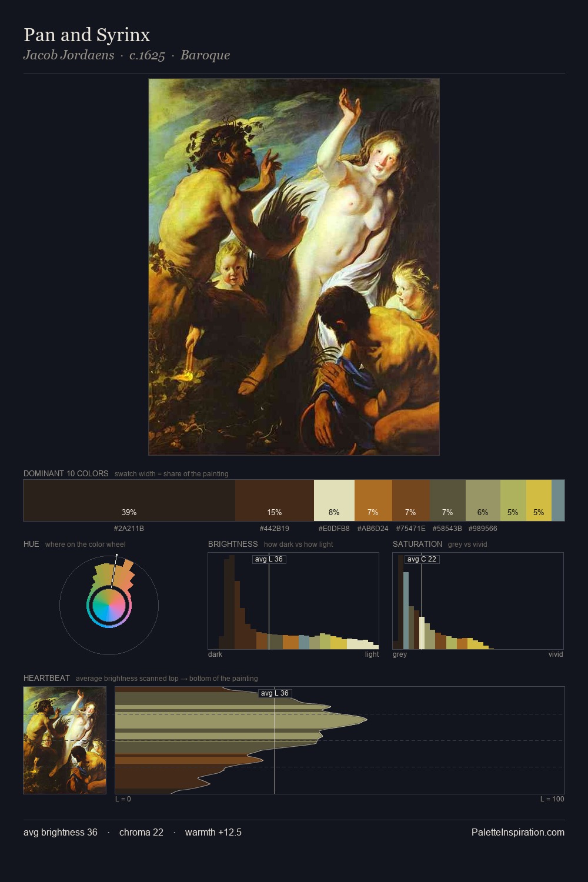Click the 'dark' axis label

click(x=215, y=654)
